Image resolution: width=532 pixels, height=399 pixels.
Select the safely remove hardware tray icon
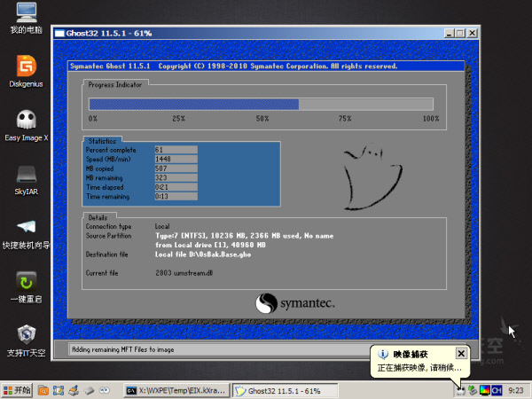pyautogui.click(x=473, y=390)
